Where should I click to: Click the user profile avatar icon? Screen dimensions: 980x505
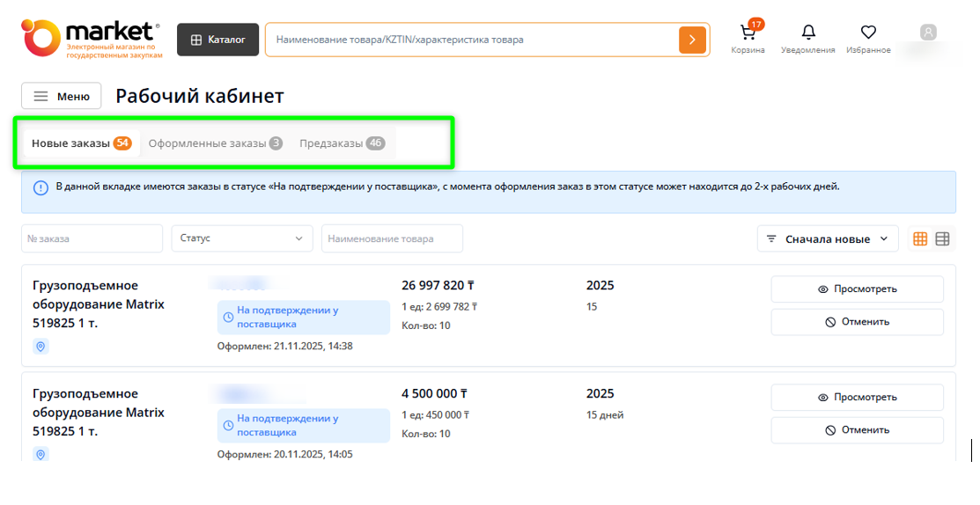(x=928, y=33)
